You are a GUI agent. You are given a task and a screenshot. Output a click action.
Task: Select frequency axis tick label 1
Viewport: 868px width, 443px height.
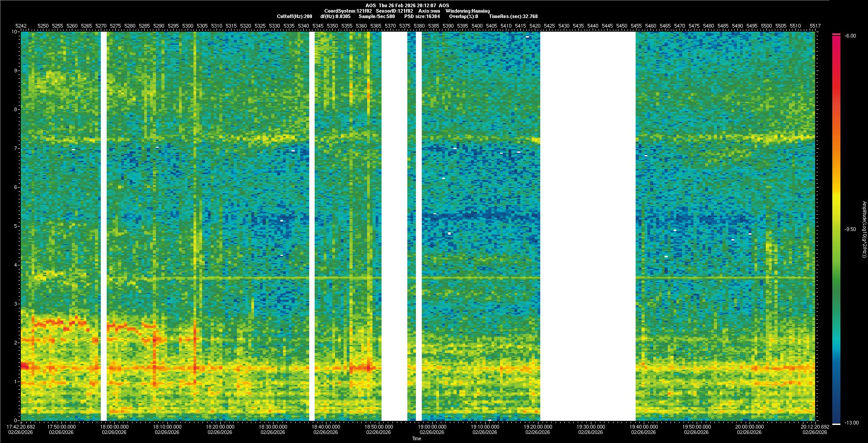16,382
